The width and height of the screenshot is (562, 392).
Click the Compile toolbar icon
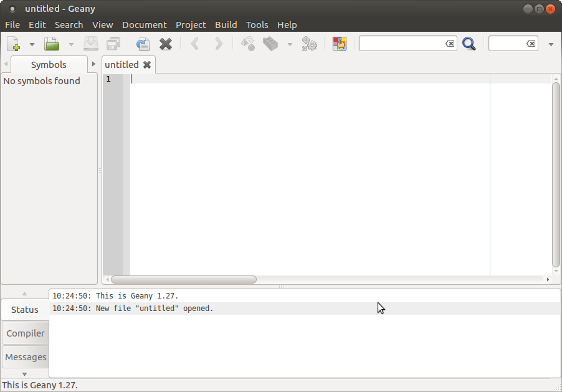point(248,44)
